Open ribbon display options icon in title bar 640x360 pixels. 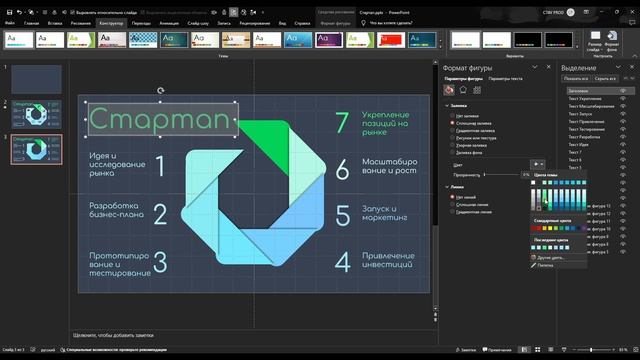click(587, 12)
